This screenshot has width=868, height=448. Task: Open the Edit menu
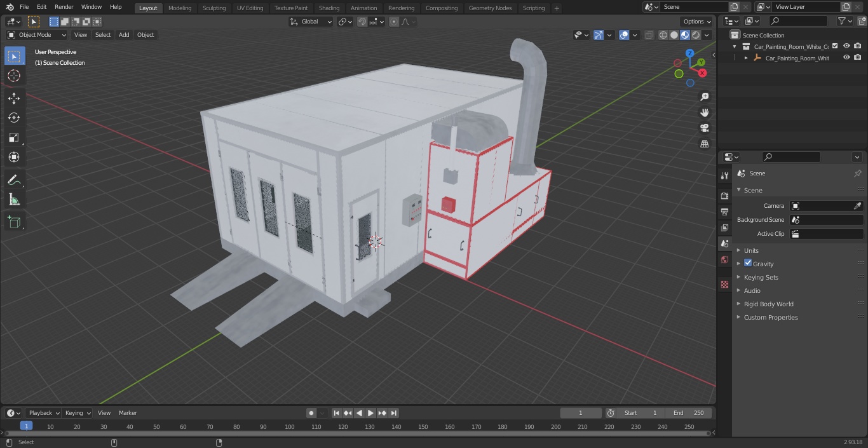(41, 7)
